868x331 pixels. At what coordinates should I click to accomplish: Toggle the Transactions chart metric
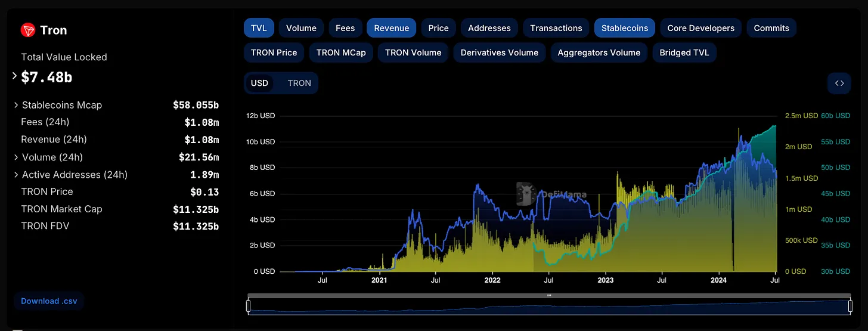point(556,28)
